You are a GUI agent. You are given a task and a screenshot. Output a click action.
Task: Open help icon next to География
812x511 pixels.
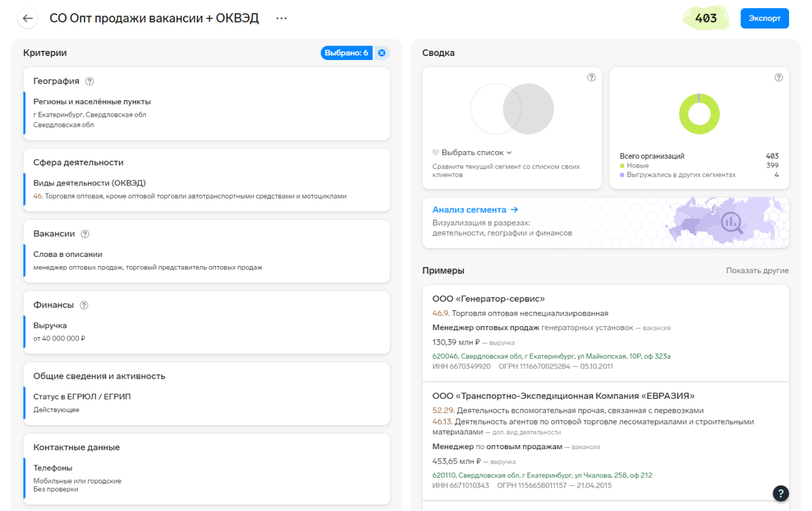tap(89, 81)
